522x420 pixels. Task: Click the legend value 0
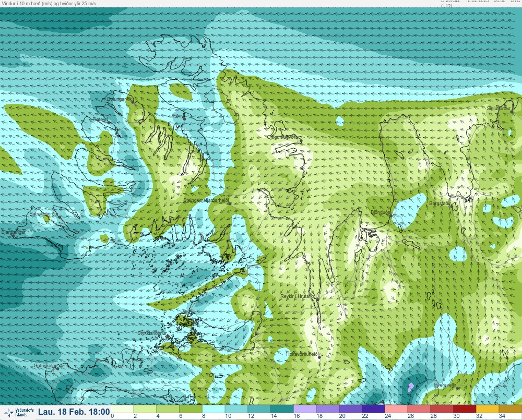coord(113,416)
